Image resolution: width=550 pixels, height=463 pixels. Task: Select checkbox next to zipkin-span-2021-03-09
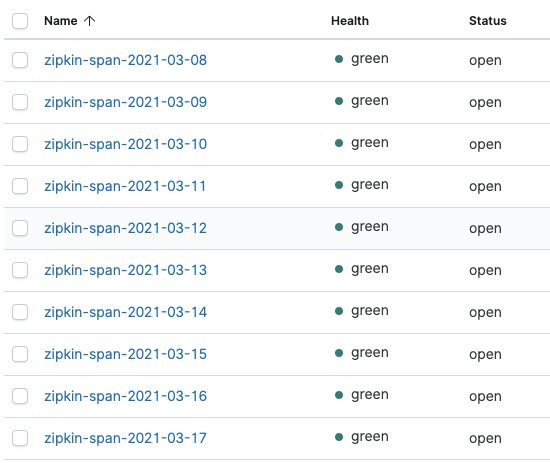tap(20, 102)
